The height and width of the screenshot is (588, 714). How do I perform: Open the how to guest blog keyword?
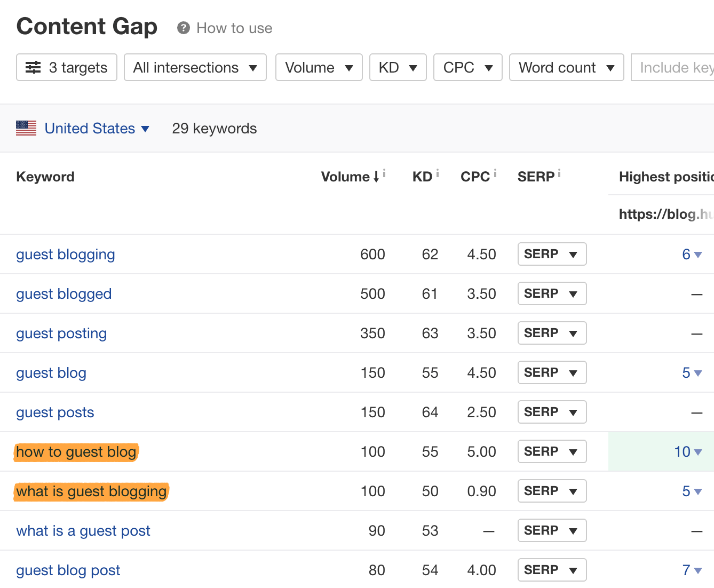pyautogui.click(x=76, y=452)
